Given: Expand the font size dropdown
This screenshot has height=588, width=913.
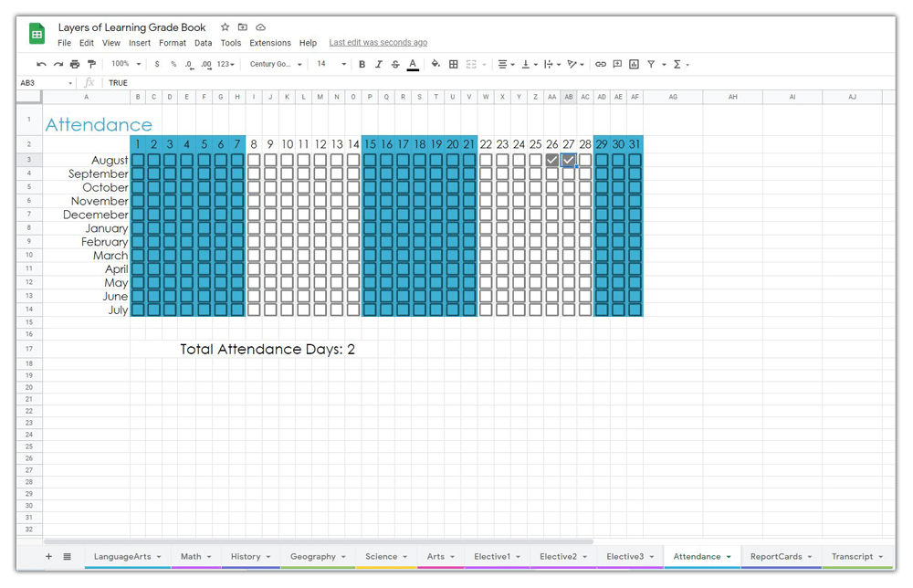Looking at the screenshot, I should (x=331, y=64).
